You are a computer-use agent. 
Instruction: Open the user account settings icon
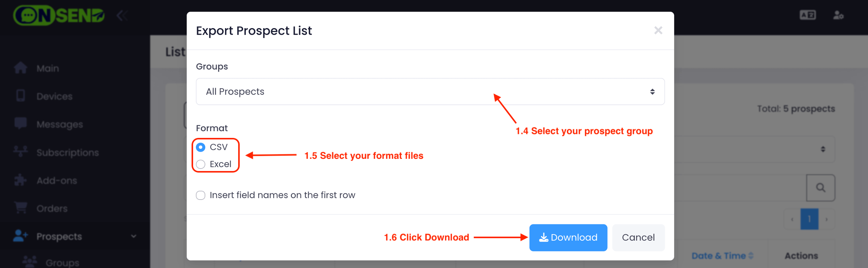click(838, 15)
